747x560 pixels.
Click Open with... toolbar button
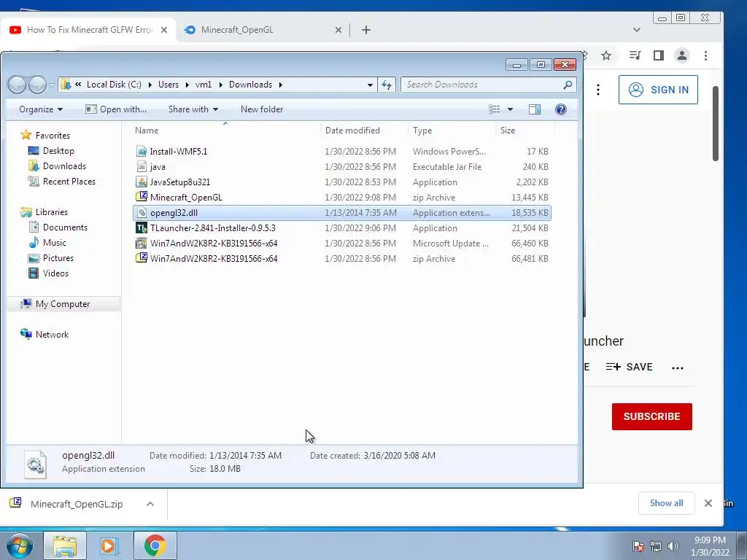coord(116,109)
